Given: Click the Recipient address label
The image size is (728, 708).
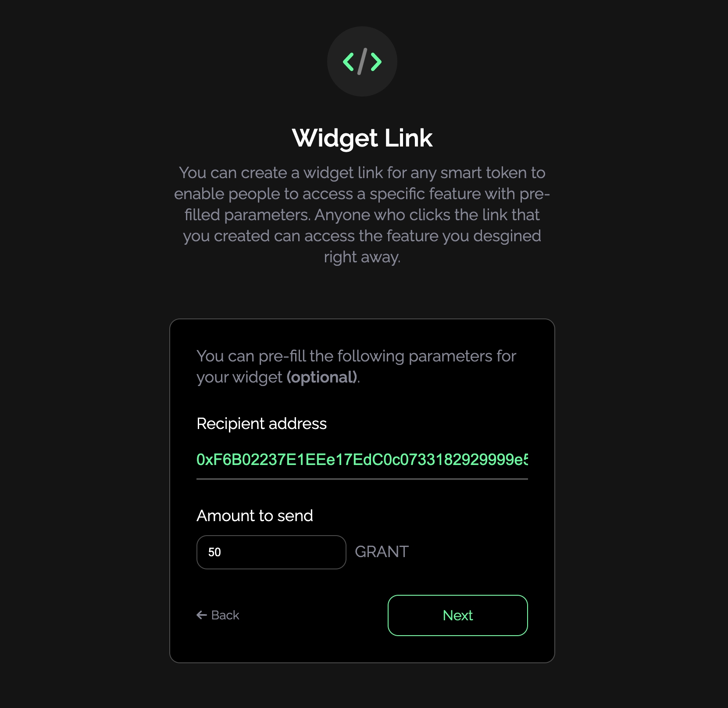Looking at the screenshot, I should click(x=262, y=424).
